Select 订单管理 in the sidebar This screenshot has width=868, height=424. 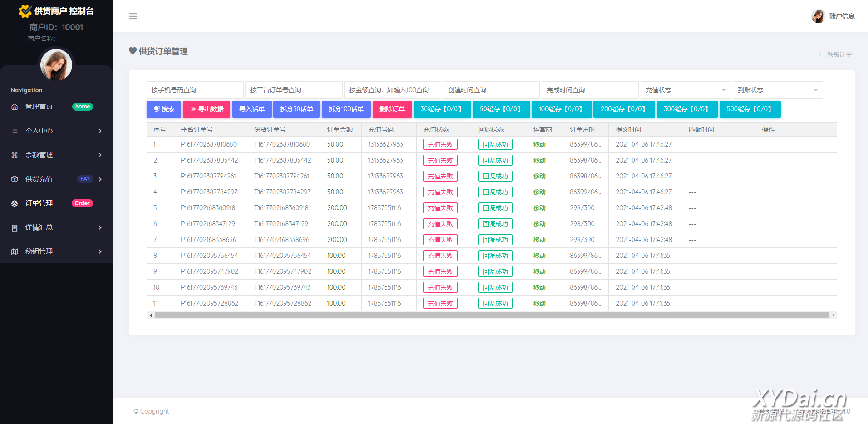tap(39, 203)
